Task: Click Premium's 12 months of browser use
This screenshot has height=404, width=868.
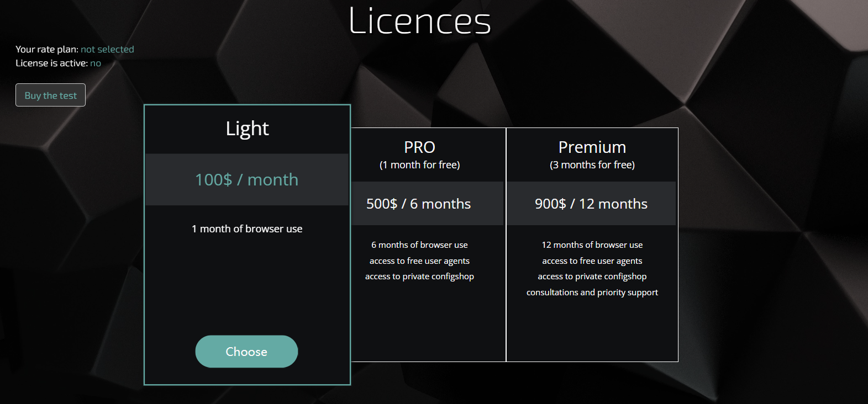Action: (x=592, y=245)
